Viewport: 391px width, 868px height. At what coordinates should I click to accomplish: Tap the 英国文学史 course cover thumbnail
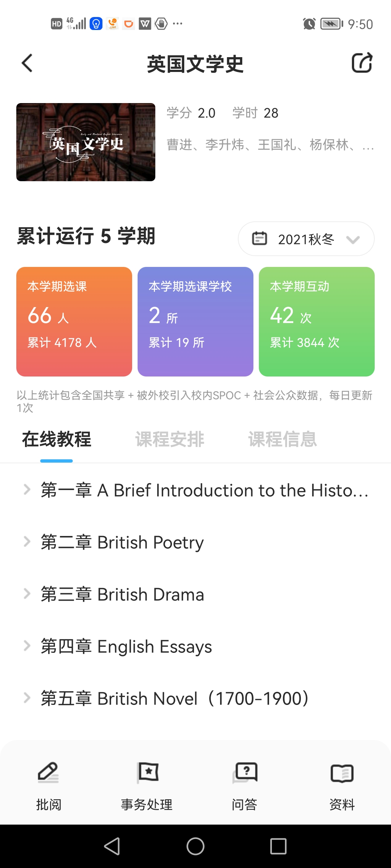click(x=86, y=142)
